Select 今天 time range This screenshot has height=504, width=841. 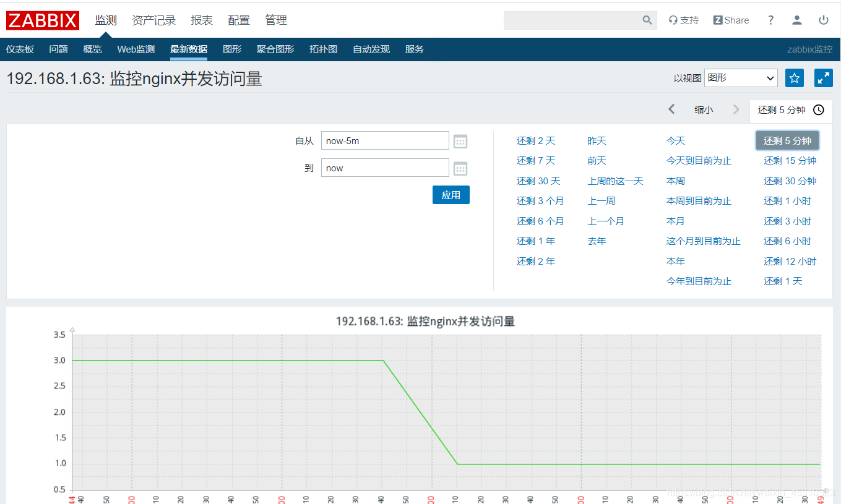coord(676,141)
